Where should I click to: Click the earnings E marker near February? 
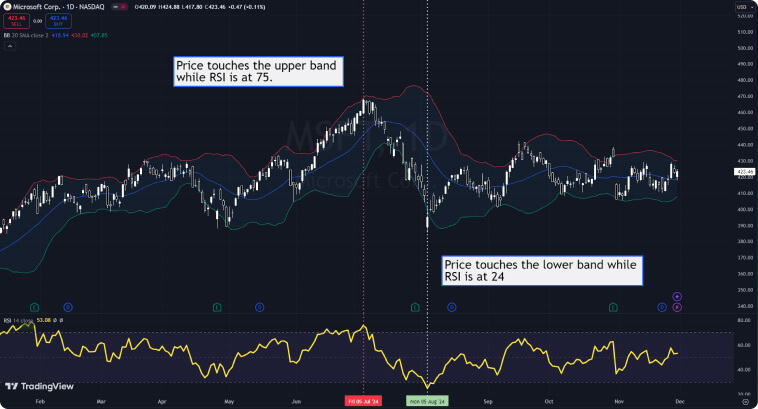(34, 307)
